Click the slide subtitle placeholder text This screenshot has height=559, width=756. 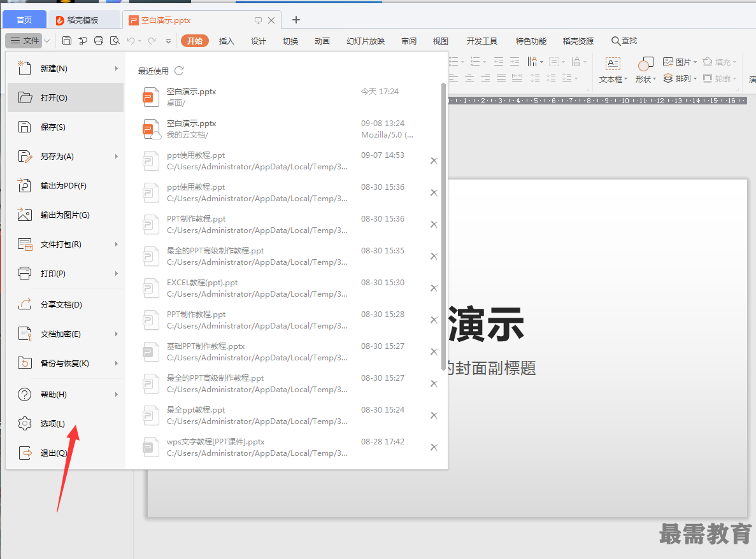pos(492,368)
